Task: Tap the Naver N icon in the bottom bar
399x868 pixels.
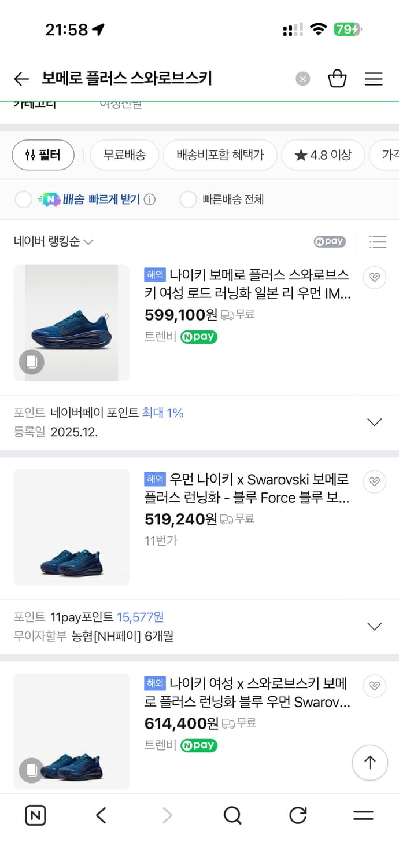Action: pos(35,815)
